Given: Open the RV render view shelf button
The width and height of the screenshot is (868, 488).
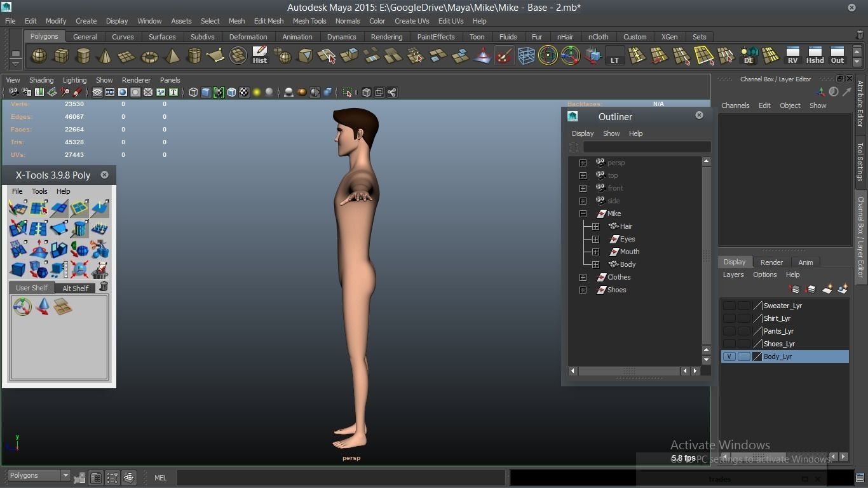Looking at the screenshot, I should pyautogui.click(x=792, y=55).
